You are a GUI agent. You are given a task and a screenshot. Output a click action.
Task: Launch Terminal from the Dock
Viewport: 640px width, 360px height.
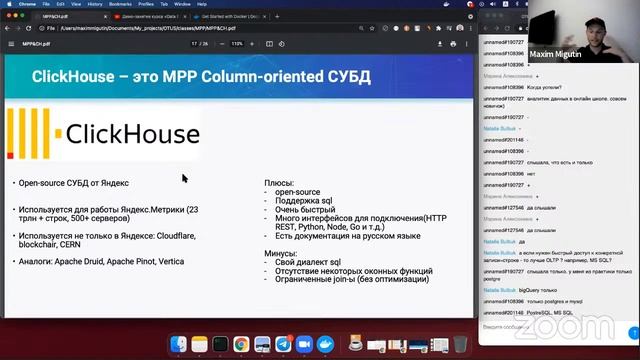pyautogui.click(x=220, y=344)
